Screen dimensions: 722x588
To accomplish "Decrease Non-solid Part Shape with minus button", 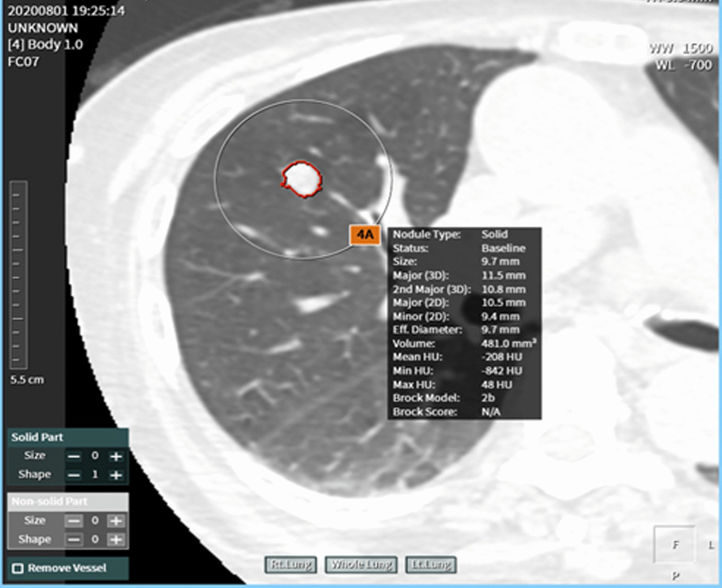I will pos(74,539).
